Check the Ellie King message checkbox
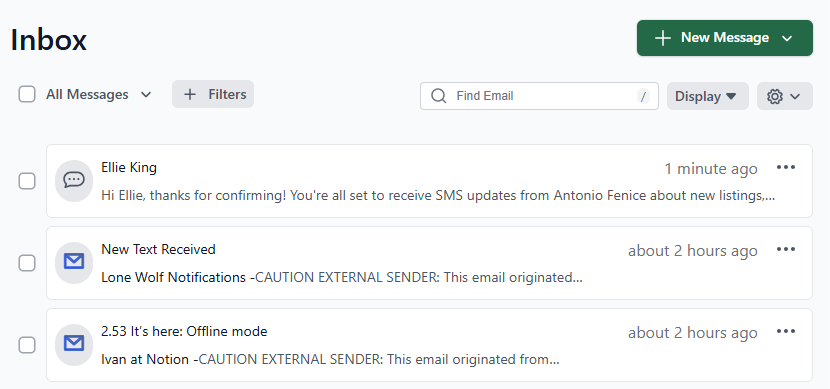 coord(27,181)
